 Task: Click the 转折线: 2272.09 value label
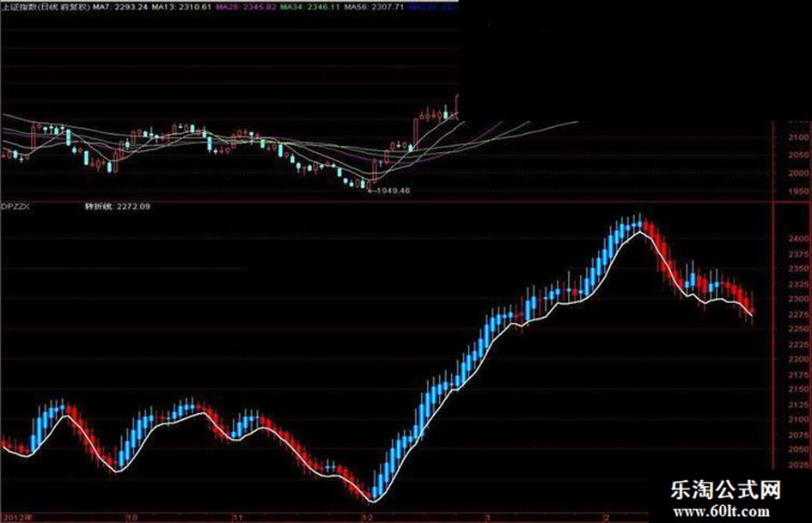coord(118,206)
